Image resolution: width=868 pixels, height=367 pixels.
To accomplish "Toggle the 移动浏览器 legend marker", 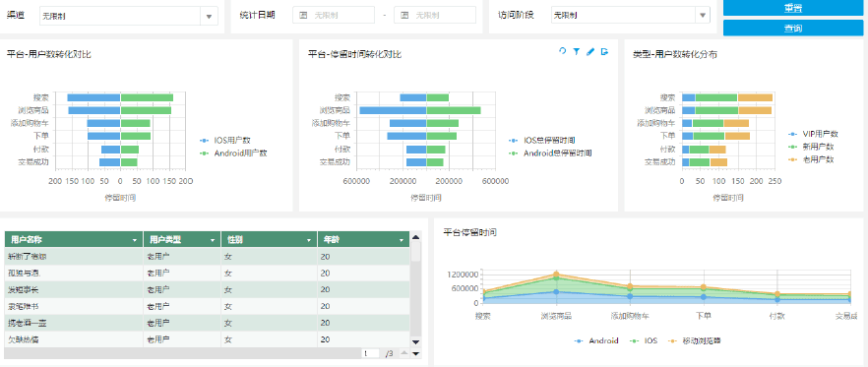I will [674, 341].
